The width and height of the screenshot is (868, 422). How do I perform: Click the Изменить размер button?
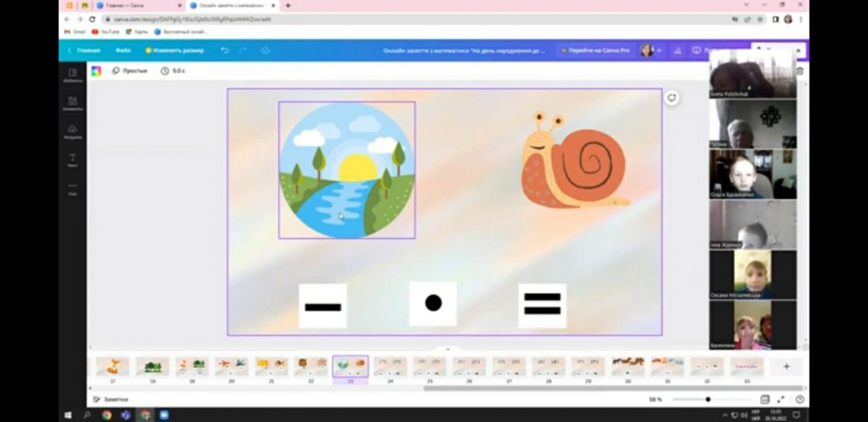tap(175, 51)
